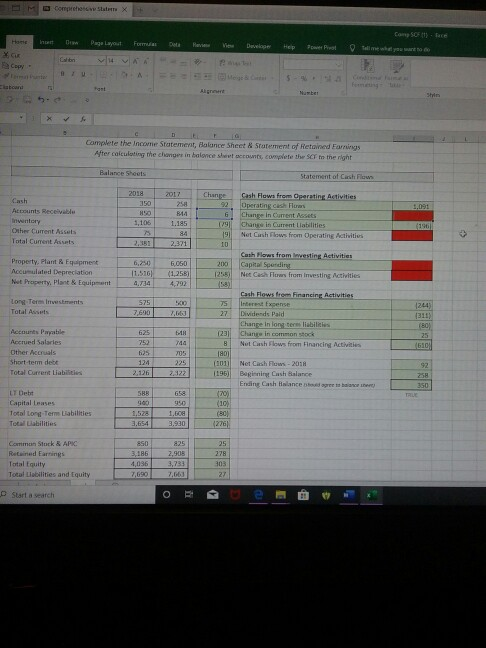The image size is (486, 648).
Task: Switch to the Data ribbon tab
Action: point(174,44)
